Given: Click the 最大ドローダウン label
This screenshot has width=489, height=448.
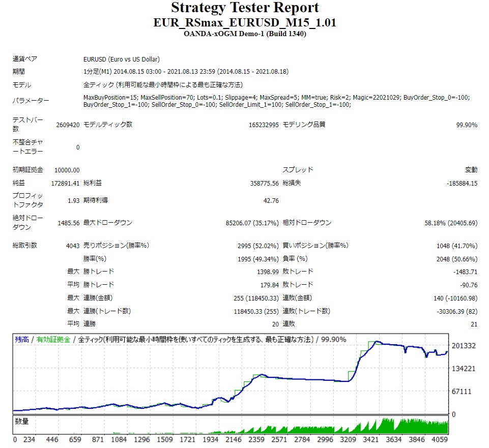Looking at the screenshot, I should (107, 223).
